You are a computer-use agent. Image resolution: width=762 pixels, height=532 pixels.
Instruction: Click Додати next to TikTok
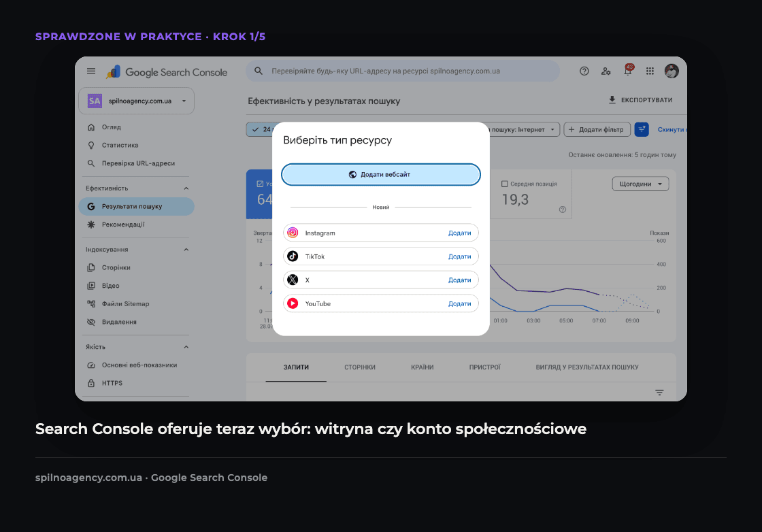tap(459, 256)
